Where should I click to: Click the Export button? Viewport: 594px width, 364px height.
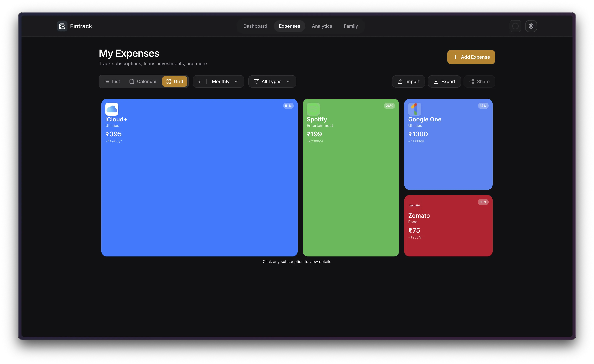[x=444, y=81]
